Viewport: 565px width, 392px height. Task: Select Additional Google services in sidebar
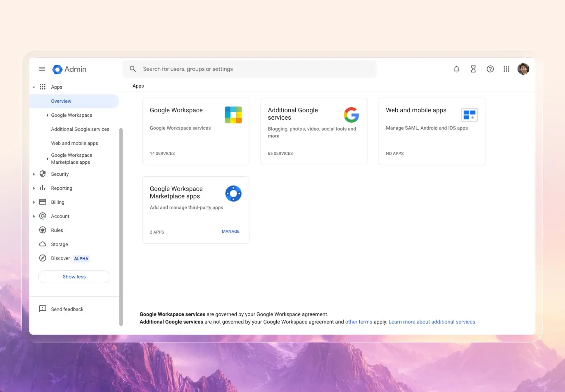tap(80, 129)
